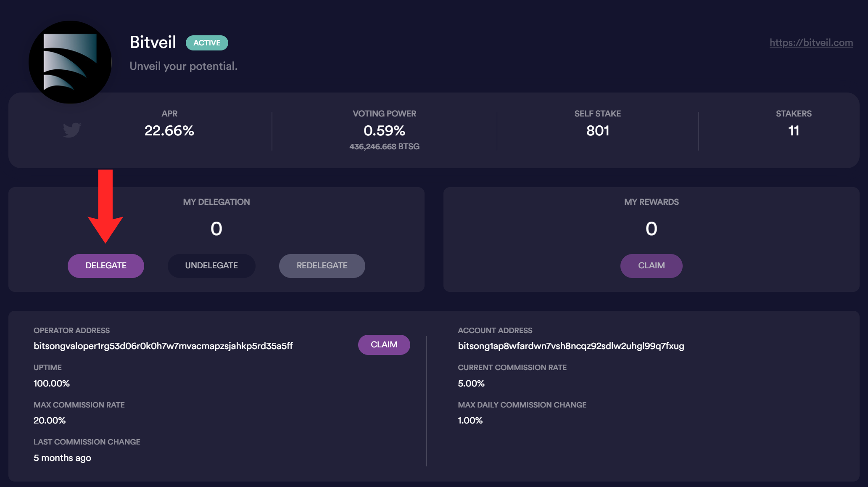Click the VOTING POWER label

(x=384, y=114)
